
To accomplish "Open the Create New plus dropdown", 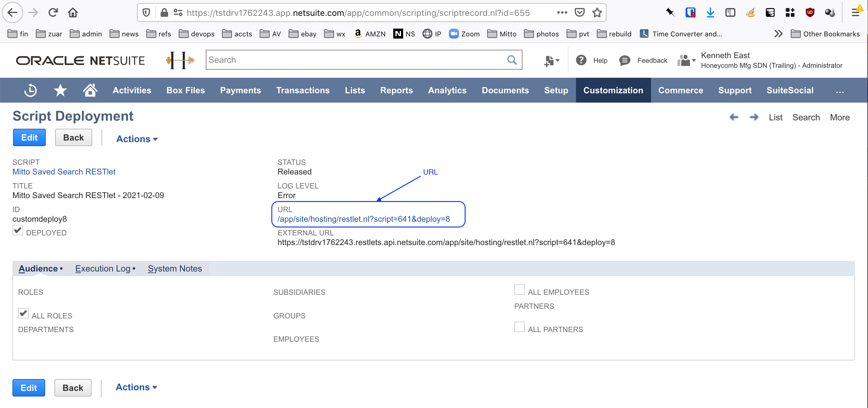I will 552,61.
